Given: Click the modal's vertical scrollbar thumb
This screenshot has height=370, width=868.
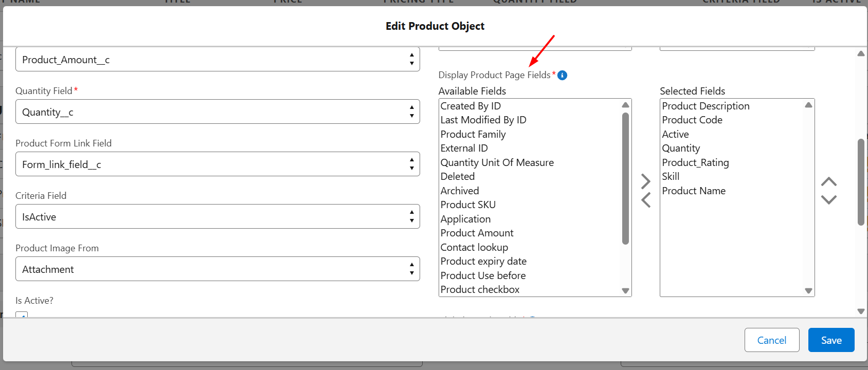Looking at the screenshot, I should coord(861,181).
